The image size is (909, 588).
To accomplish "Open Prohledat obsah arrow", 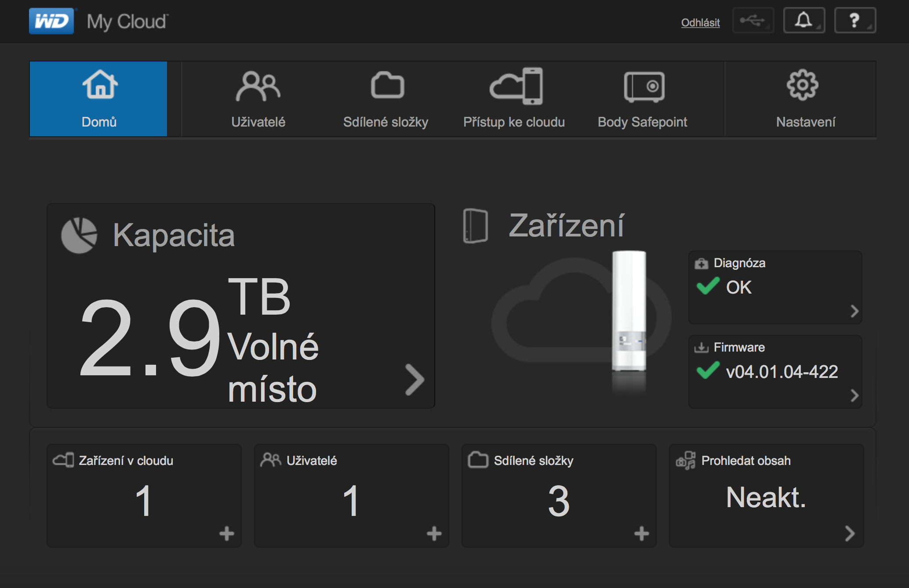I will [x=850, y=534].
